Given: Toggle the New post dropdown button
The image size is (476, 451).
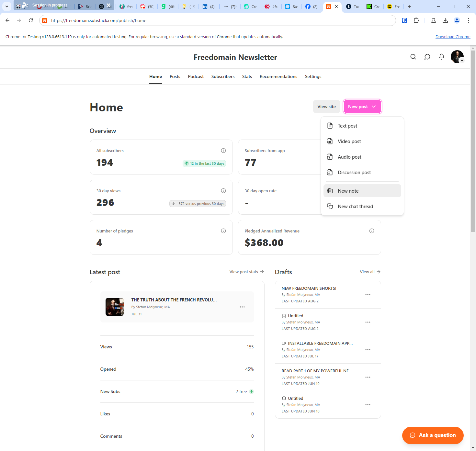Looking at the screenshot, I should coord(362,107).
